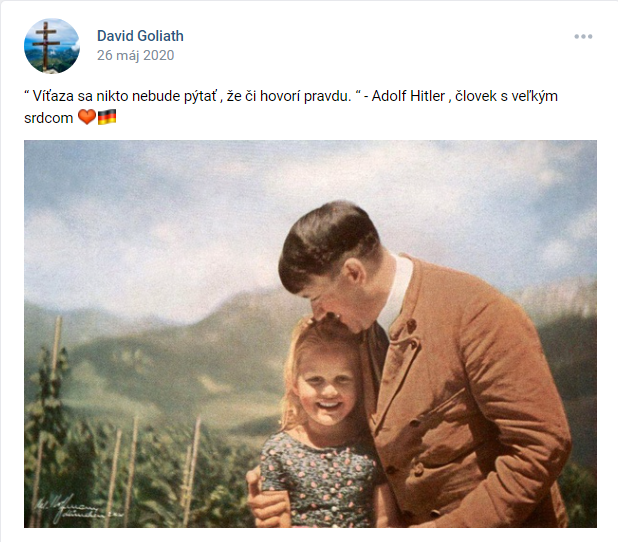Click the word srdcom in the caption
618x542 pixels.
[x=48, y=118]
